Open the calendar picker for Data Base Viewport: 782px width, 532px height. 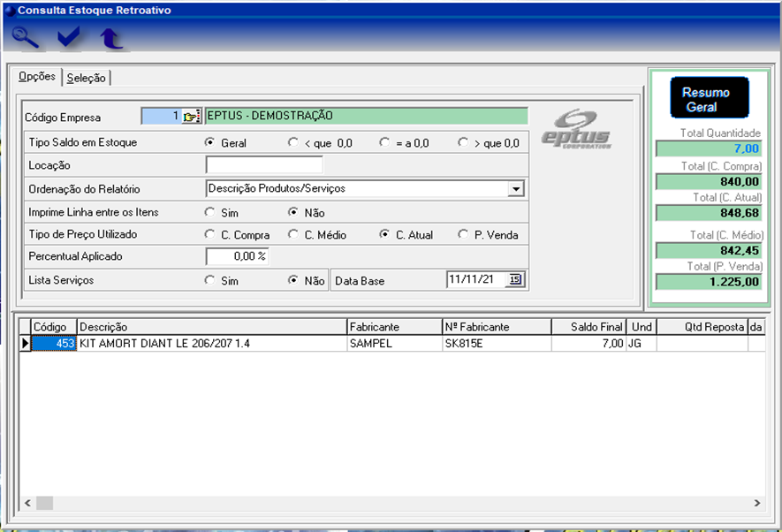tap(515, 280)
